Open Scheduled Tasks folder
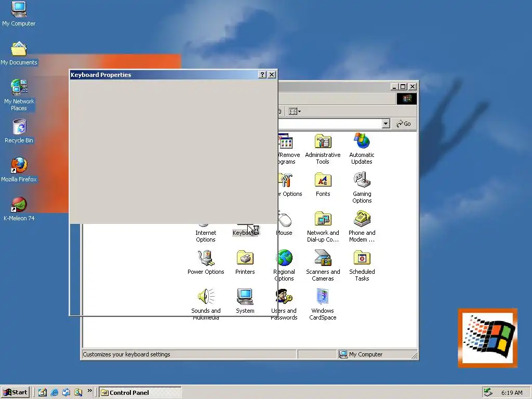The image size is (532, 399). [x=362, y=266]
